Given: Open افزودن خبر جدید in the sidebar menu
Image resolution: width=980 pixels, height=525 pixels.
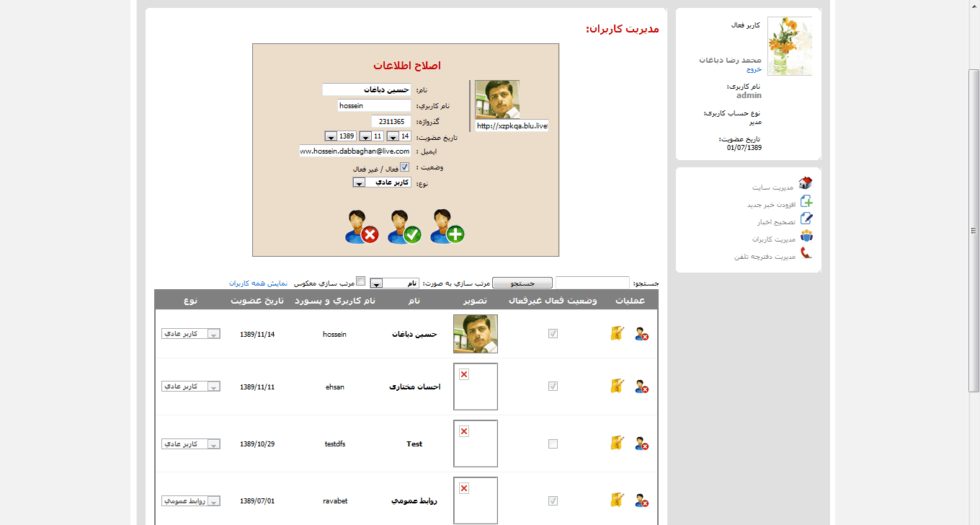Looking at the screenshot, I should [x=770, y=205].
